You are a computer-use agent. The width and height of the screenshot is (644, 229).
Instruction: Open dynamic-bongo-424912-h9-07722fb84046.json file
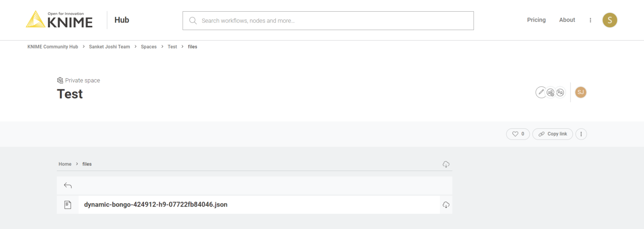tap(156, 205)
